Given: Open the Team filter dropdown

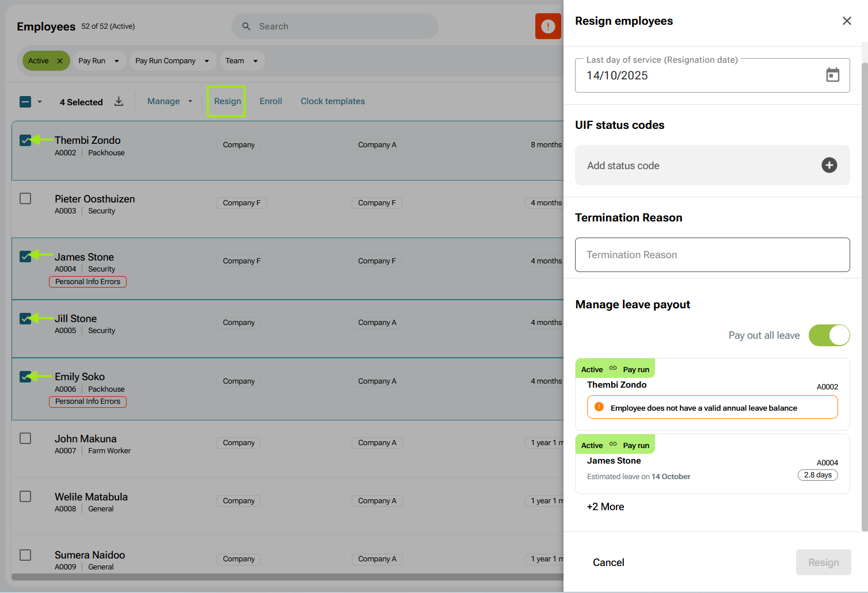Looking at the screenshot, I should 242,61.
